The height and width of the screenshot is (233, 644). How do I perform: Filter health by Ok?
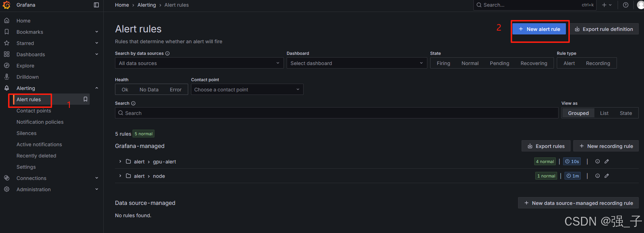125,90
